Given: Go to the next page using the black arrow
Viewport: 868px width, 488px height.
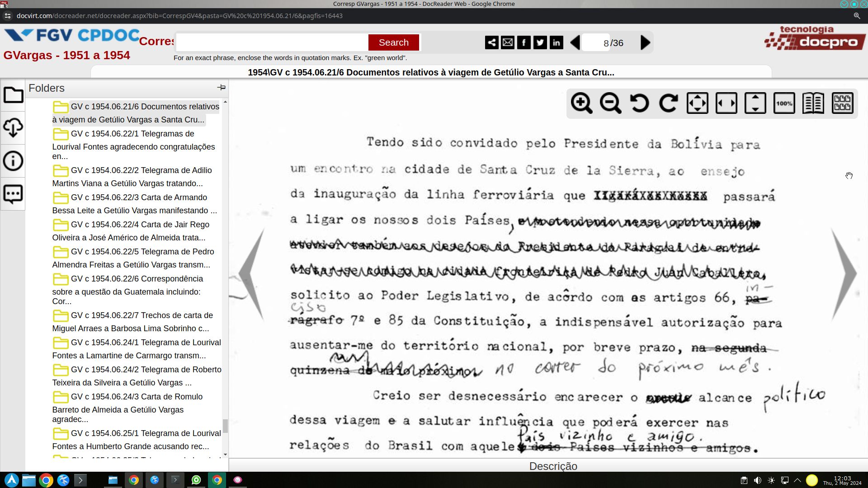Looking at the screenshot, I should click(645, 43).
